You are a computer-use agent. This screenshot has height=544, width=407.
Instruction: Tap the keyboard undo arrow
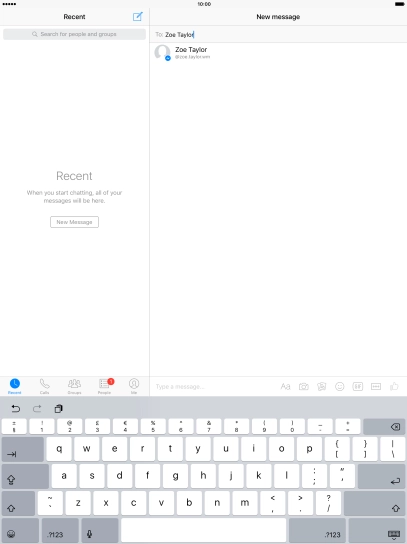pyautogui.click(x=16, y=408)
